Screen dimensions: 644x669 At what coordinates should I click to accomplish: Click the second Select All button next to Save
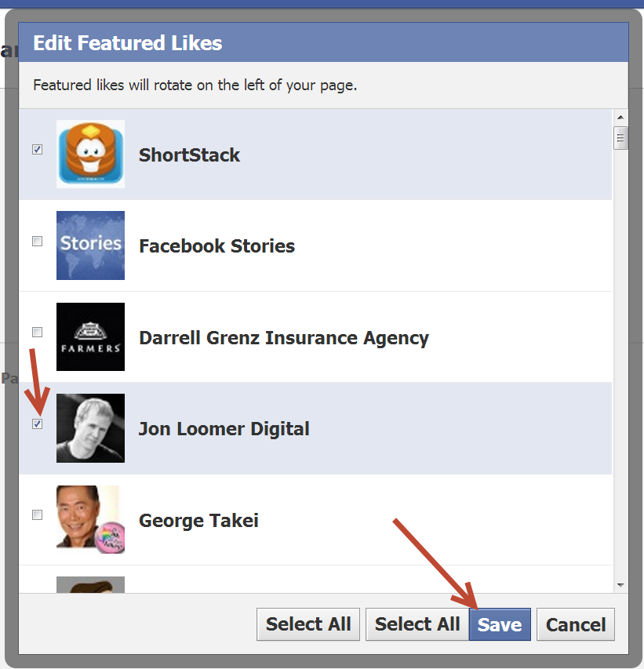[417, 624]
